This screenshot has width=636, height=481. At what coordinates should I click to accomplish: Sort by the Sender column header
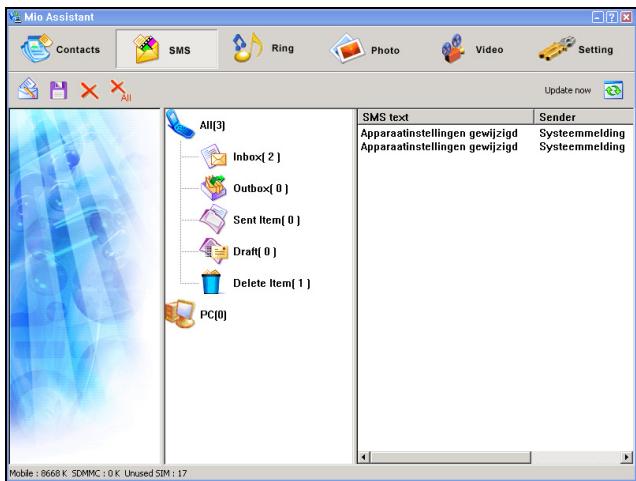pyautogui.click(x=583, y=117)
